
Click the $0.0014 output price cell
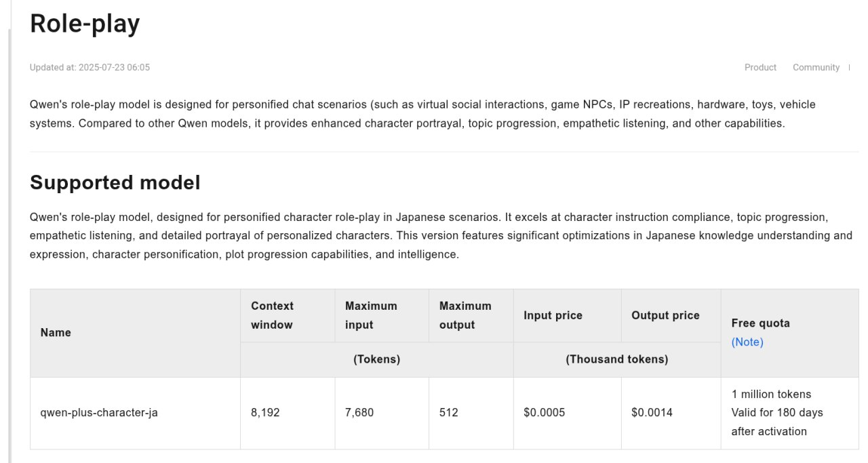click(652, 412)
